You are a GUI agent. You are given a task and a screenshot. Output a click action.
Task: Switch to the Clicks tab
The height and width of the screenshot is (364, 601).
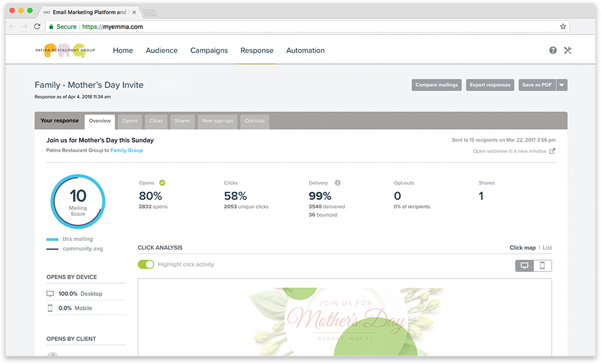(x=156, y=121)
